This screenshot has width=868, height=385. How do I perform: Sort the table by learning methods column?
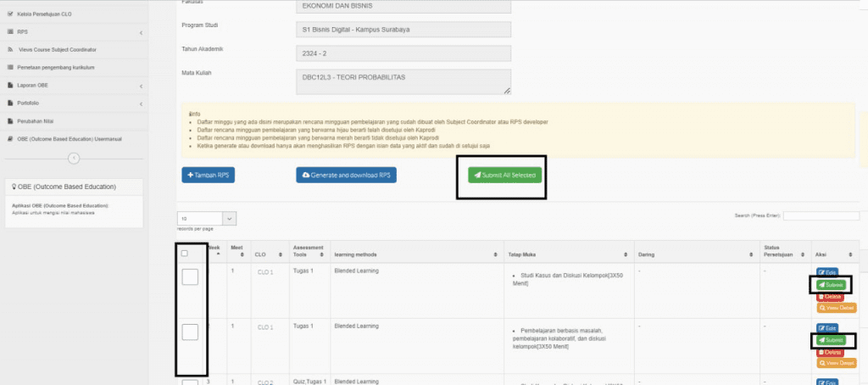(496, 254)
